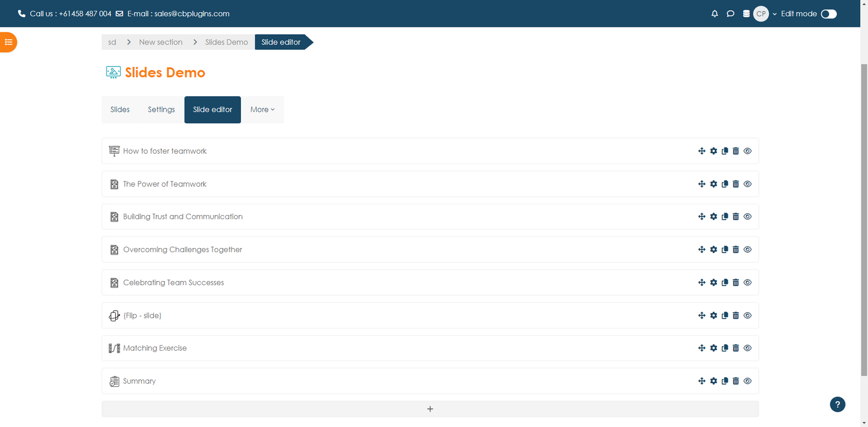
Task: Expand the More dropdown tab
Action: [x=262, y=110]
